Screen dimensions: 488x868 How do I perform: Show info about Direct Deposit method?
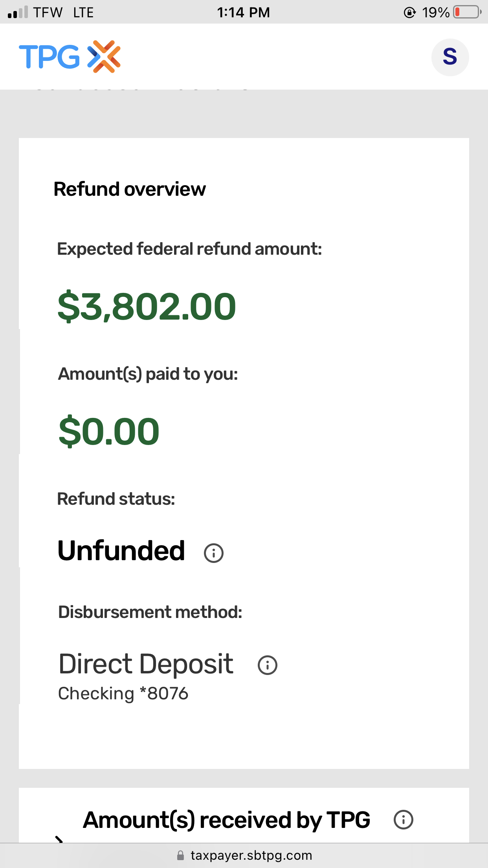pos(268,665)
